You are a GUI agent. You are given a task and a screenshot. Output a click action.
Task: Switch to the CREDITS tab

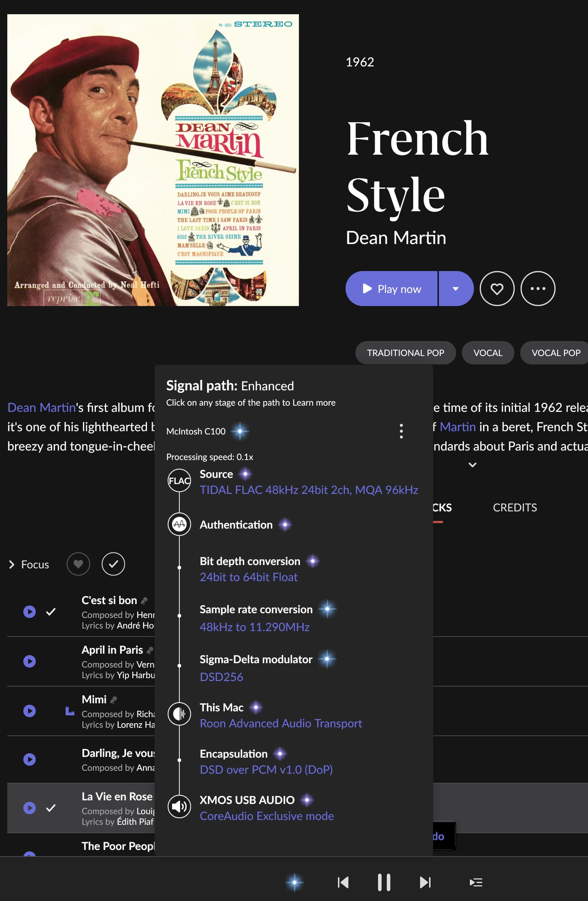515,507
